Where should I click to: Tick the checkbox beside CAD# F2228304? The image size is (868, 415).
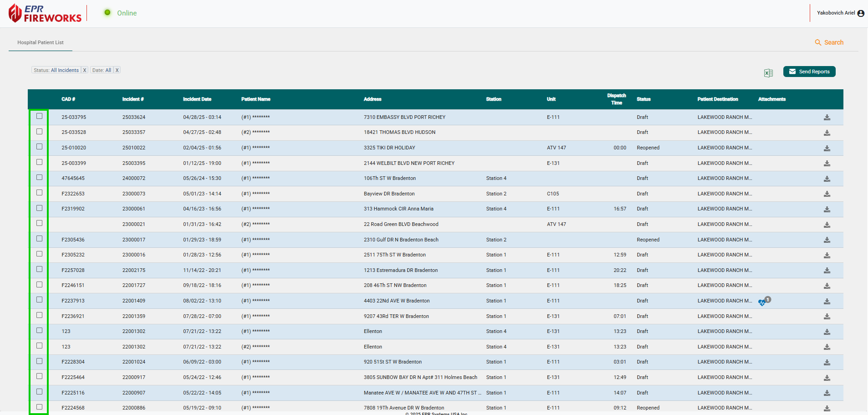(39, 360)
